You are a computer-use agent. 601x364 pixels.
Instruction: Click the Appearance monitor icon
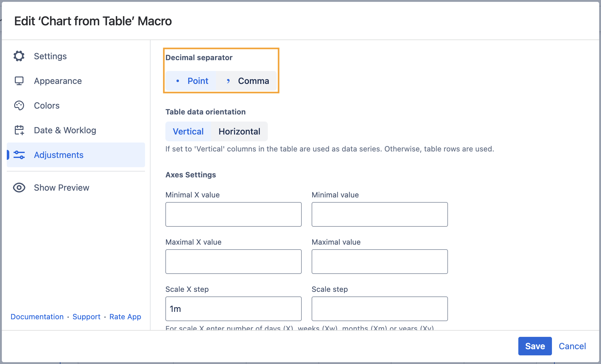pos(19,81)
